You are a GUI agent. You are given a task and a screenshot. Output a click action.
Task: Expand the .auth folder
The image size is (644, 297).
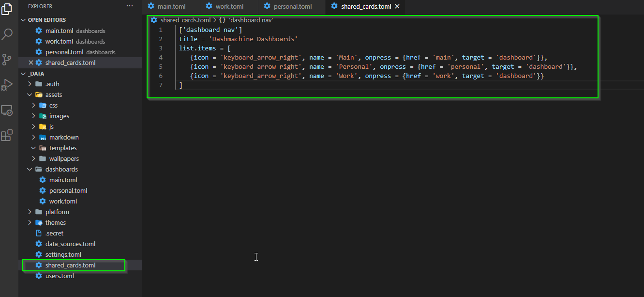[30, 84]
